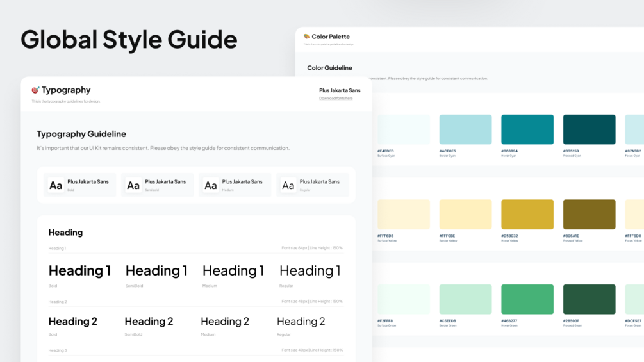This screenshot has height=362, width=644.
Task: Click the medium weight 'Heading 2' sample
Action: 225,322
